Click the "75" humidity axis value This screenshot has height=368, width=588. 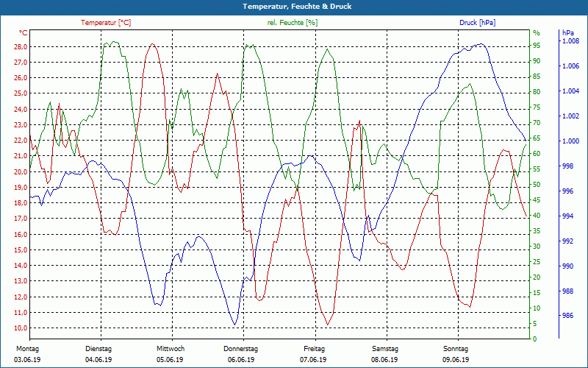click(x=537, y=107)
